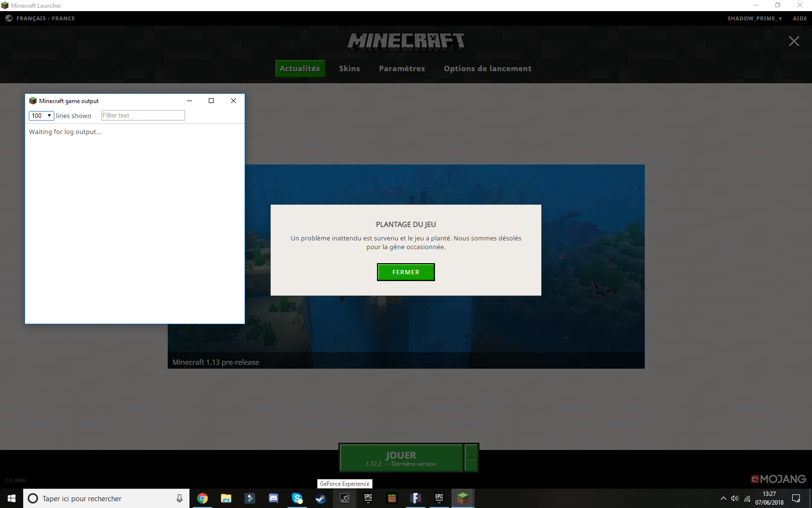Click the Minecraft Launcher taskbar icon
This screenshot has width=812, height=508.
pyautogui.click(x=463, y=498)
